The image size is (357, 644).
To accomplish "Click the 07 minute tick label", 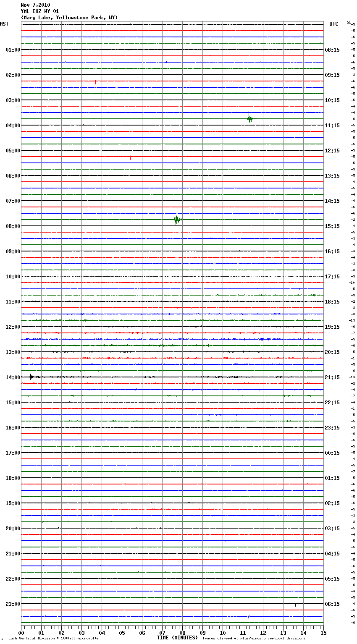I will (162, 633).
